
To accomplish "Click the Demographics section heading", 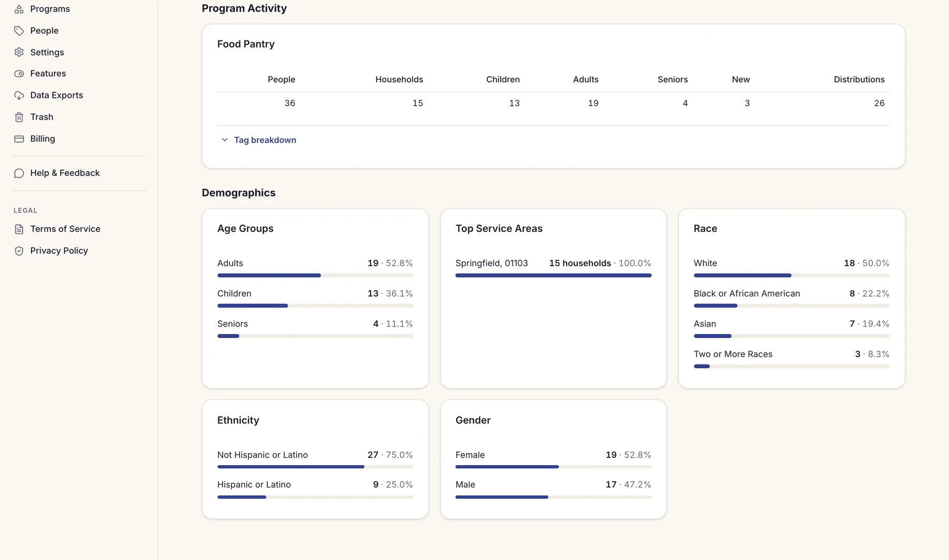I will (238, 193).
